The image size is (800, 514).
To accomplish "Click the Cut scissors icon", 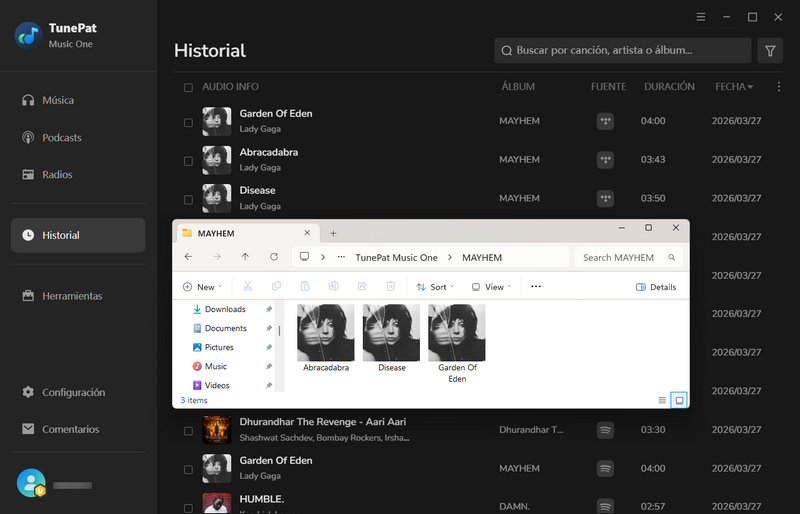I will point(248,286).
